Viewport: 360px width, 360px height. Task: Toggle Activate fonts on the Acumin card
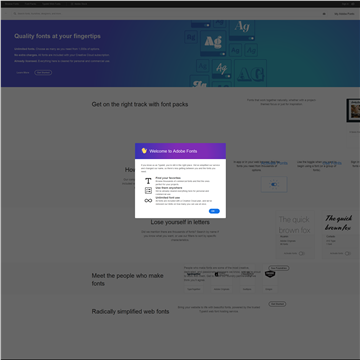tap(301, 253)
